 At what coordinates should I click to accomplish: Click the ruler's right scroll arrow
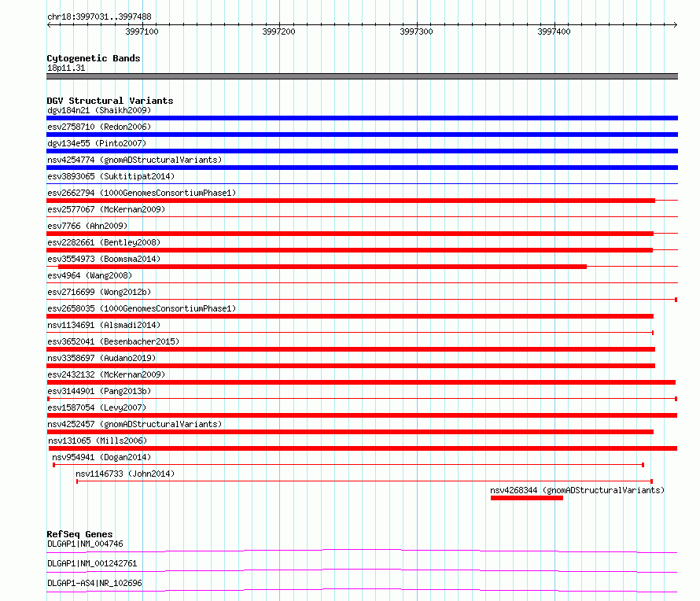[675, 25]
